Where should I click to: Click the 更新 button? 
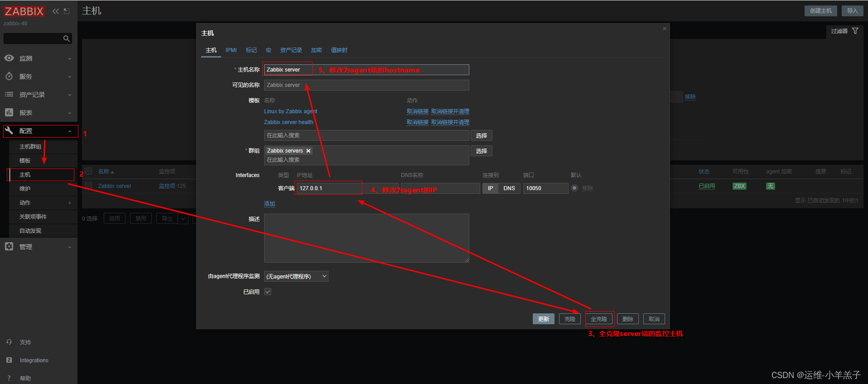[x=544, y=319]
